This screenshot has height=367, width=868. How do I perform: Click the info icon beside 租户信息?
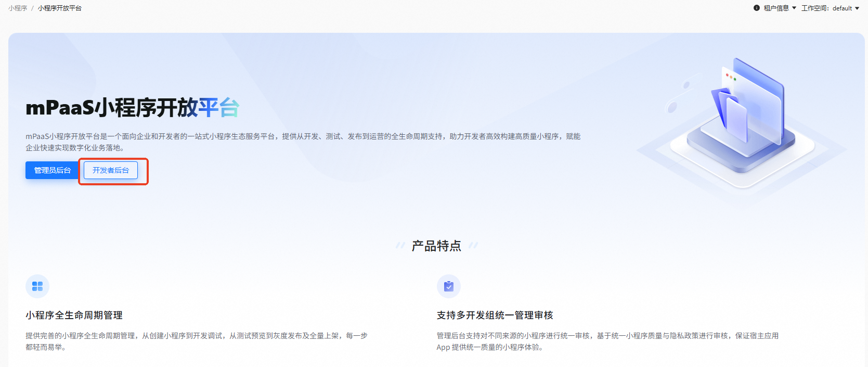click(x=757, y=8)
